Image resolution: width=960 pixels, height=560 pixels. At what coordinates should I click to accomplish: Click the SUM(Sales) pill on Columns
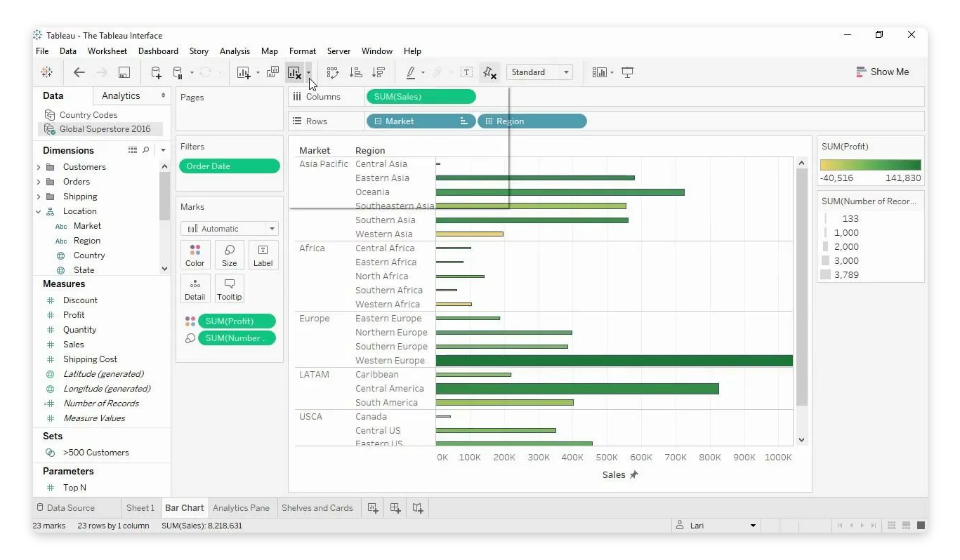click(x=421, y=97)
